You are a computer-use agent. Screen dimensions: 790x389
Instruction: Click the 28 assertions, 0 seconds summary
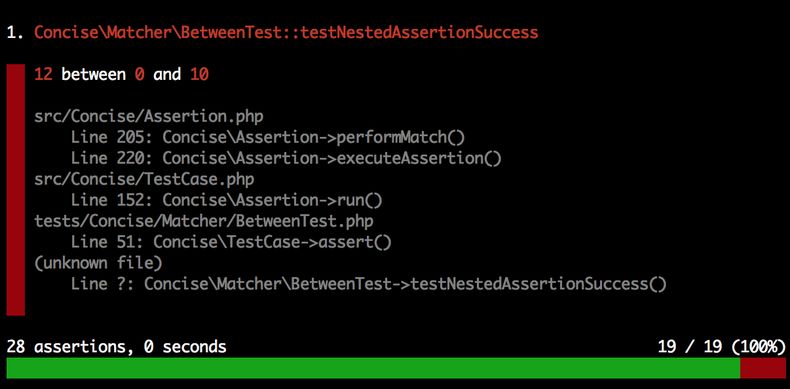[116, 347]
